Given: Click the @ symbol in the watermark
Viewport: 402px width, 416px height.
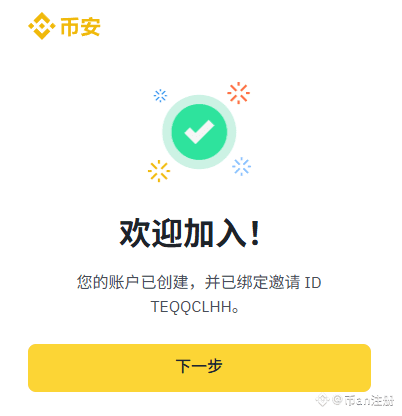Looking at the screenshot, I should [337, 399].
